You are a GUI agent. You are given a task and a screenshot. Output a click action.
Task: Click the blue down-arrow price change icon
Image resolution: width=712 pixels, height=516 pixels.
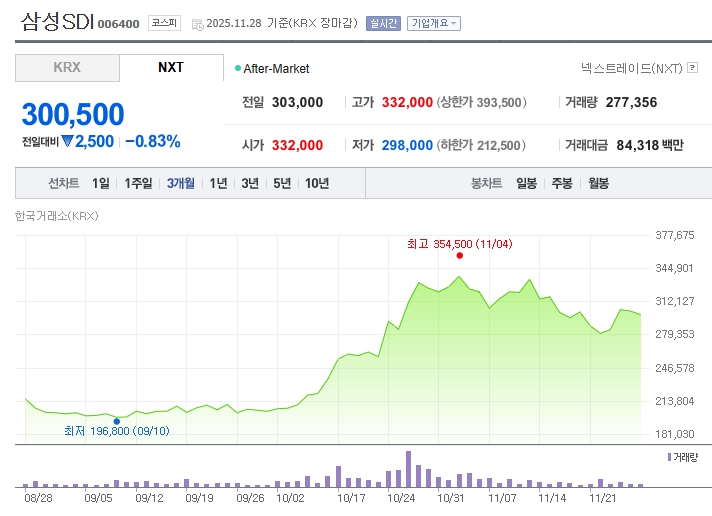pos(67,141)
